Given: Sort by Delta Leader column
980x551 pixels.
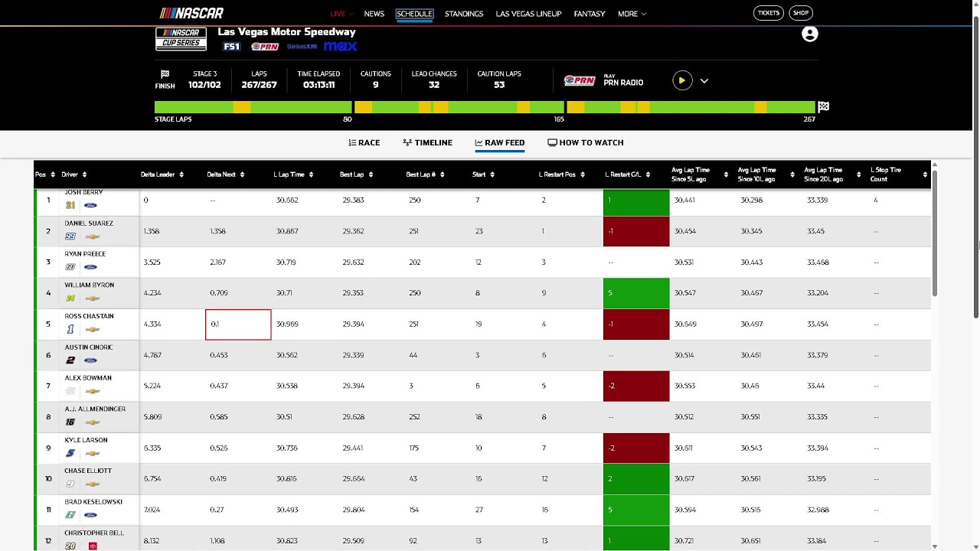Looking at the screenshot, I should click(x=162, y=174).
